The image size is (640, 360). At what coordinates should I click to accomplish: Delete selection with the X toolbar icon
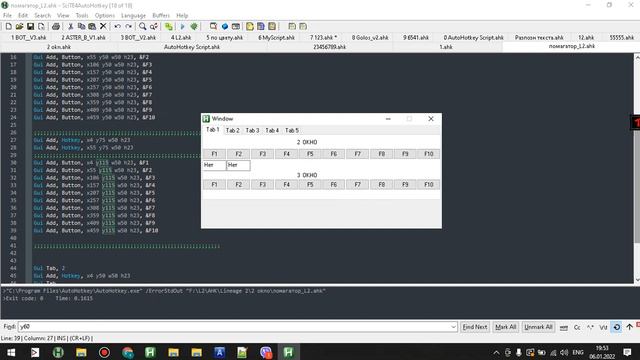coord(103,27)
